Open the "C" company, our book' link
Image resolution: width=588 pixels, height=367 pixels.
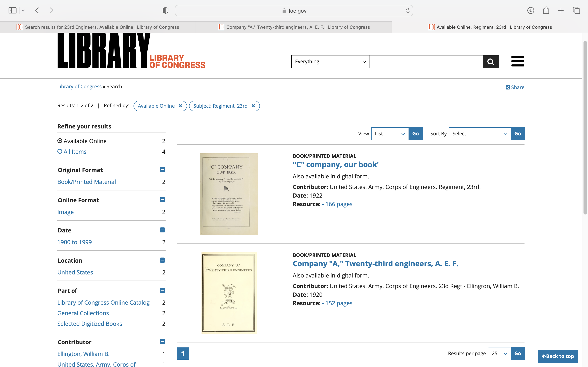coord(335,165)
